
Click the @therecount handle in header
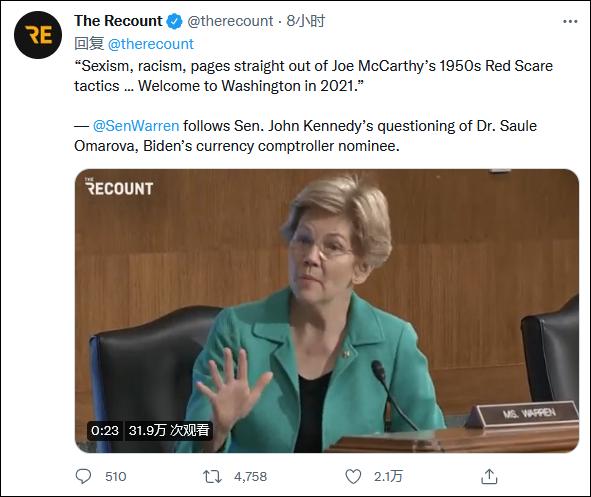point(230,21)
